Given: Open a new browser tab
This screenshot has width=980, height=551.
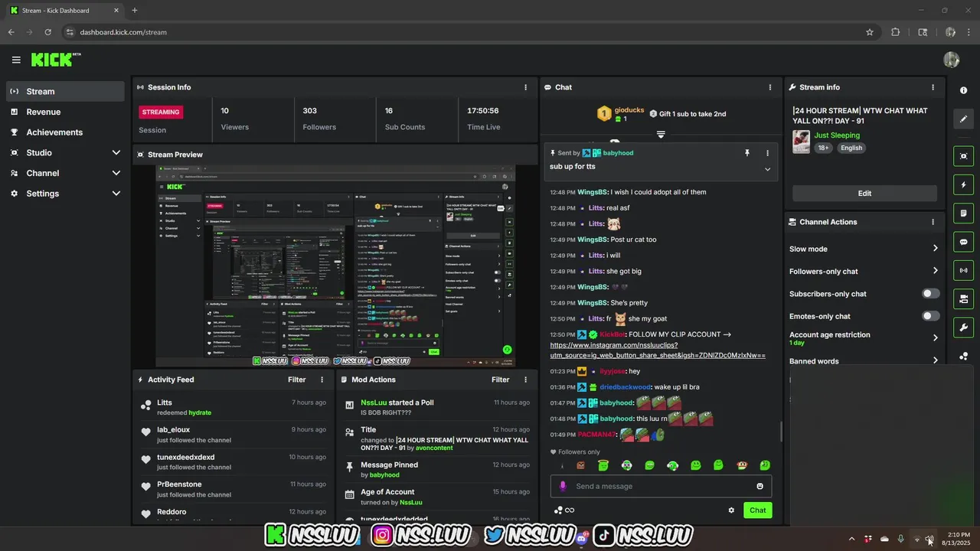Looking at the screenshot, I should 135,11.
